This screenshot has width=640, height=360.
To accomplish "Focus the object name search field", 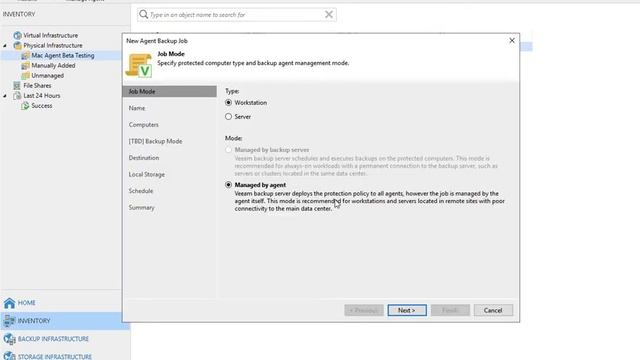I will click(x=236, y=15).
